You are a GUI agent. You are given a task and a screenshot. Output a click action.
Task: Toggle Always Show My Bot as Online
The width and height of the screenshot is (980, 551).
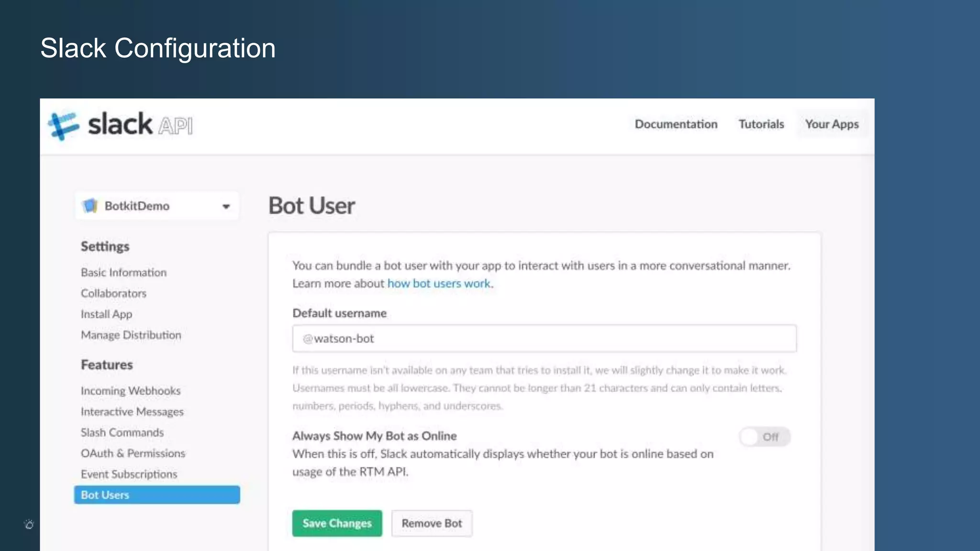[x=764, y=437]
